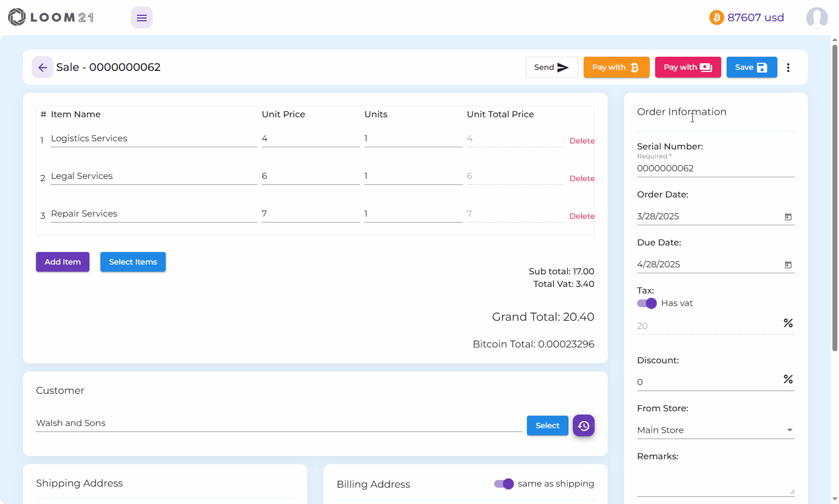Click the Add Item button
The width and height of the screenshot is (839, 504).
click(x=63, y=262)
